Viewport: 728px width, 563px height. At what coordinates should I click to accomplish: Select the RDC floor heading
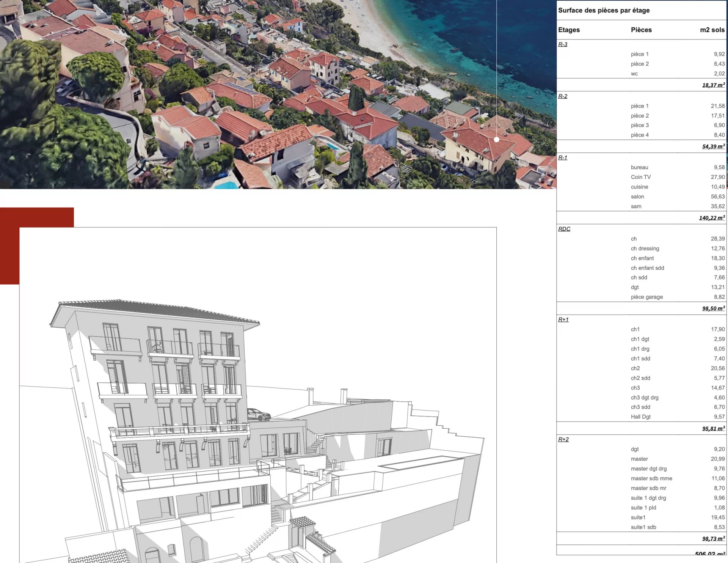click(x=564, y=229)
